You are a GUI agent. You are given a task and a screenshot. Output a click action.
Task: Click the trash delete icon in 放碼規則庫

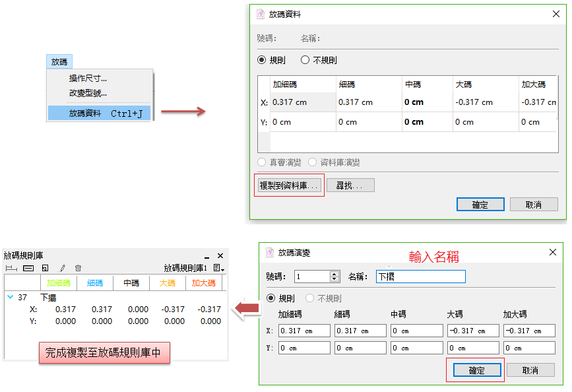point(78,268)
